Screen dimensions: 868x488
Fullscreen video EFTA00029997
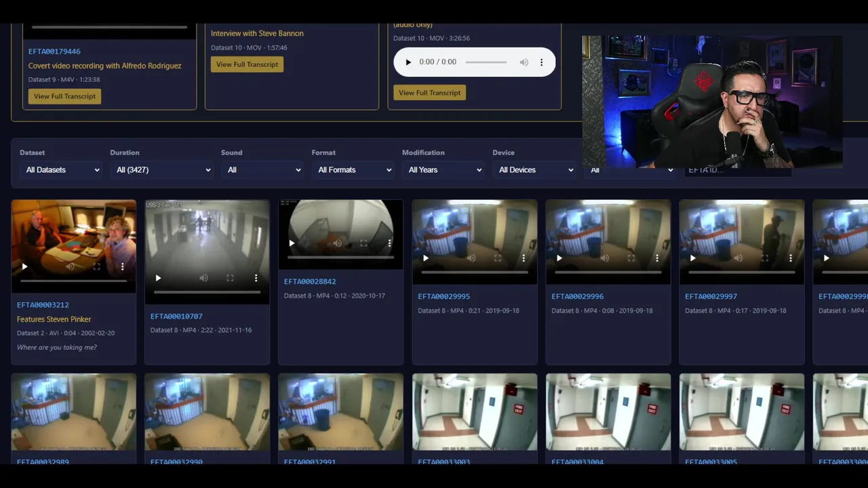[x=765, y=258]
